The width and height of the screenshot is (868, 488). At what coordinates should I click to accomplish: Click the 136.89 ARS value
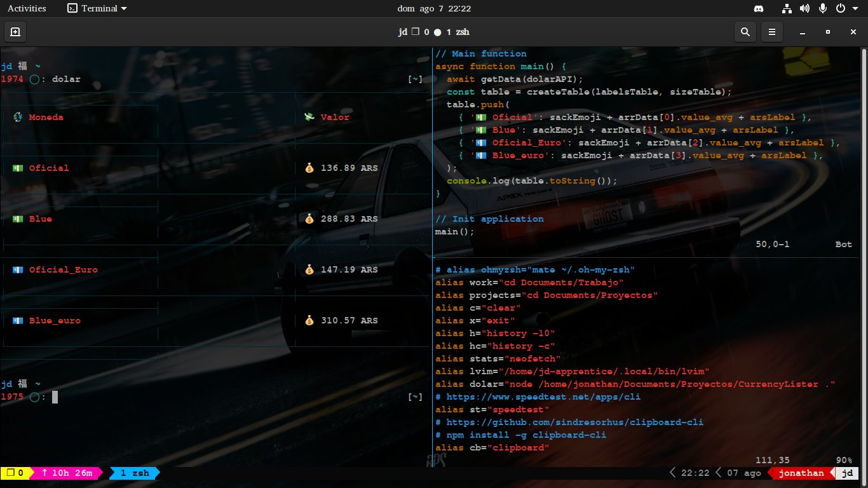(349, 168)
